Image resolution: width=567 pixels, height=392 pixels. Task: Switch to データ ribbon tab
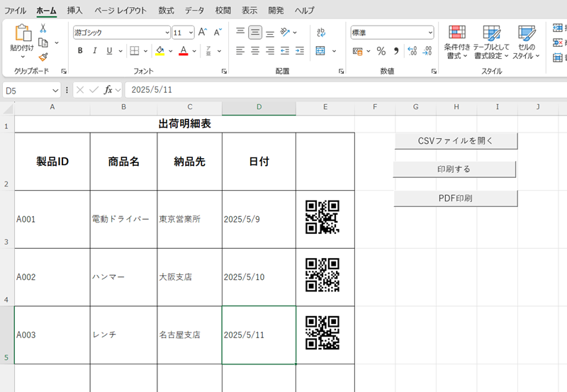click(194, 11)
